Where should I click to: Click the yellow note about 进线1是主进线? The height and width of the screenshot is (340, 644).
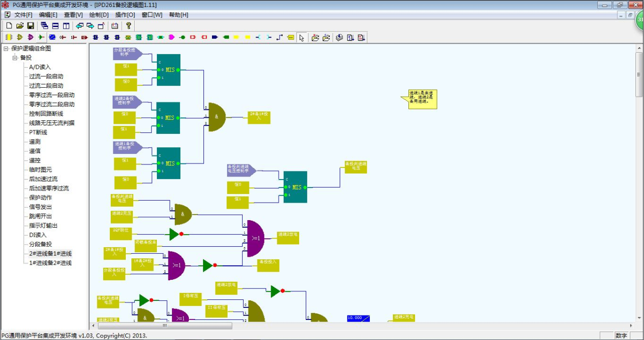pyautogui.click(x=422, y=98)
